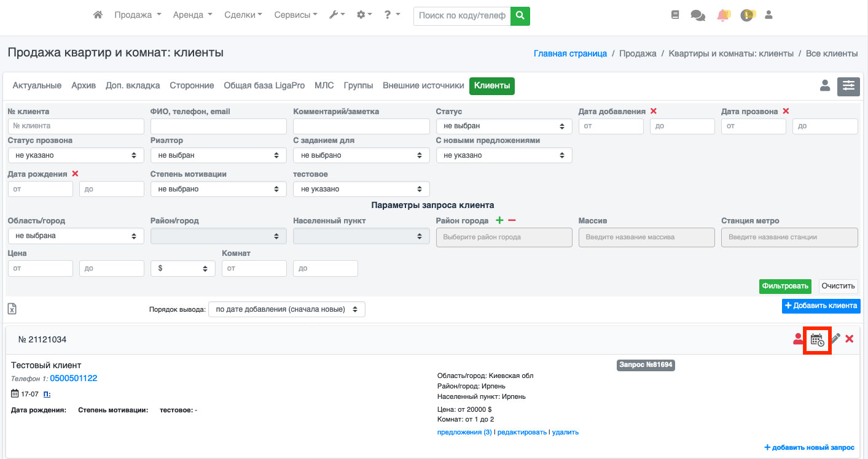
Task: Switch to the Архив tab
Action: click(84, 86)
